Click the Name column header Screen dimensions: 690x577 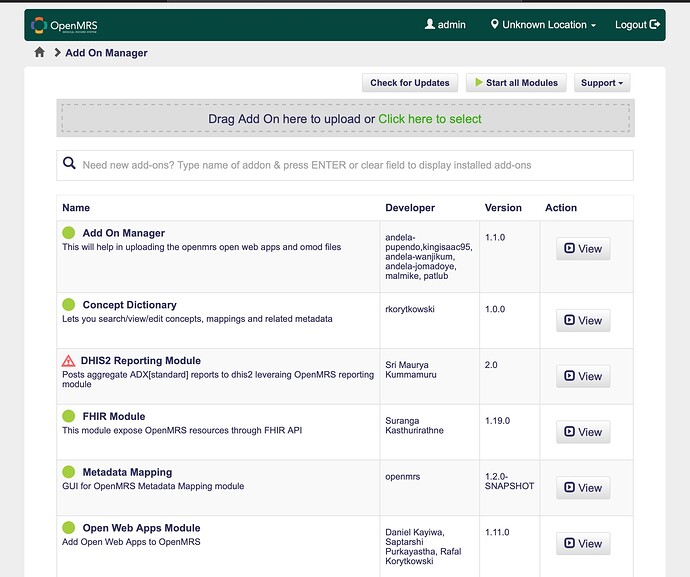[x=76, y=208]
